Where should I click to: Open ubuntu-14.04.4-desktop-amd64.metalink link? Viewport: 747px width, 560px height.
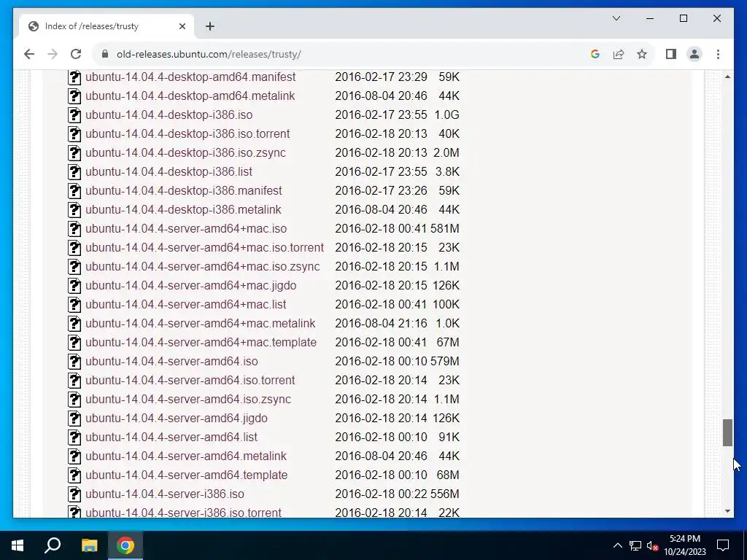[190, 96]
